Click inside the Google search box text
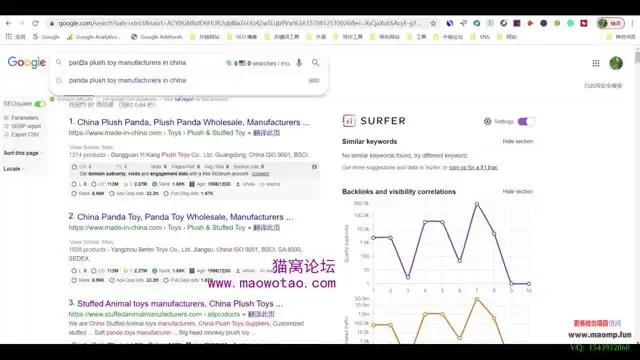 click(127, 62)
